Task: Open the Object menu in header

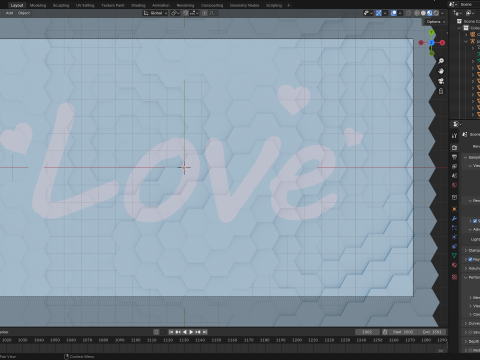Action: [24, 13]
